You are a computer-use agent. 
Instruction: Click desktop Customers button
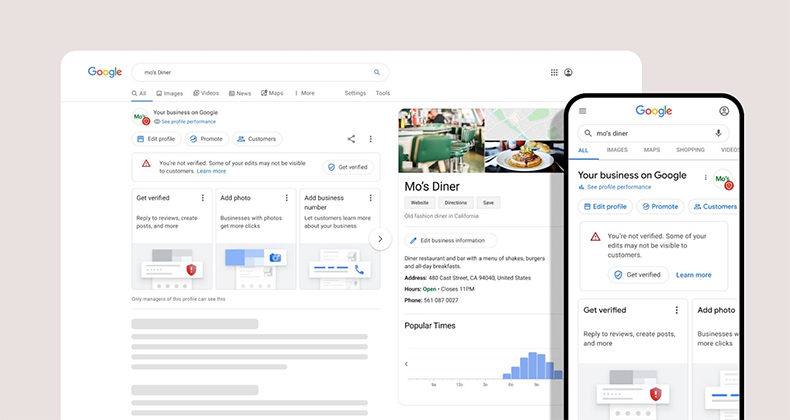[257, 139]
